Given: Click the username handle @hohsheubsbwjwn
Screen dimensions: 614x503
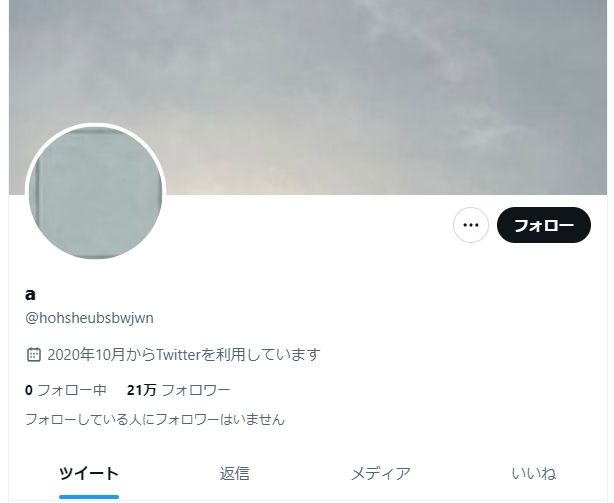Looking at the screenshot, I should pos(89,318).
